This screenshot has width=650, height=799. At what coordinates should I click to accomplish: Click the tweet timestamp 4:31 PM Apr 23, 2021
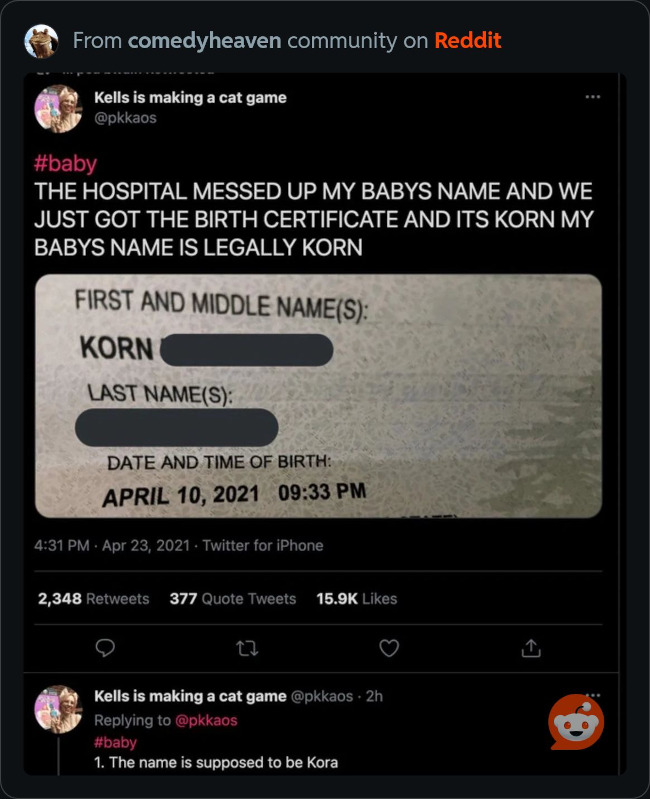click(113, 545)
